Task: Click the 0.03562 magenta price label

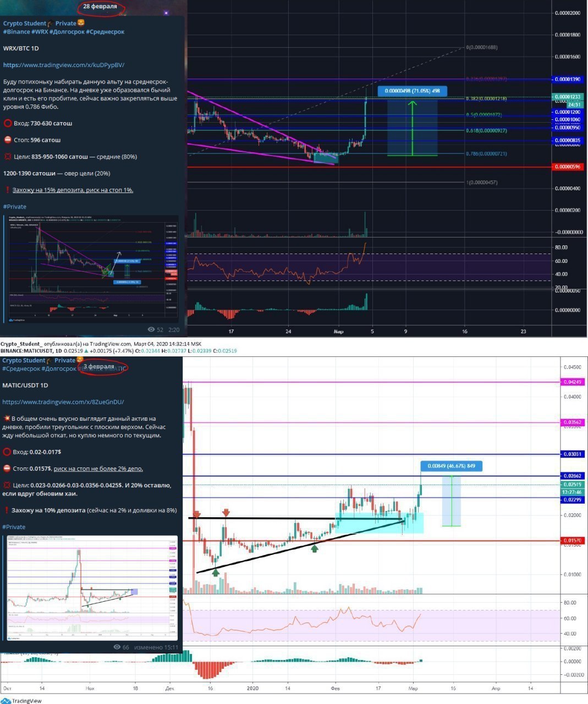Action: point(572,422)
